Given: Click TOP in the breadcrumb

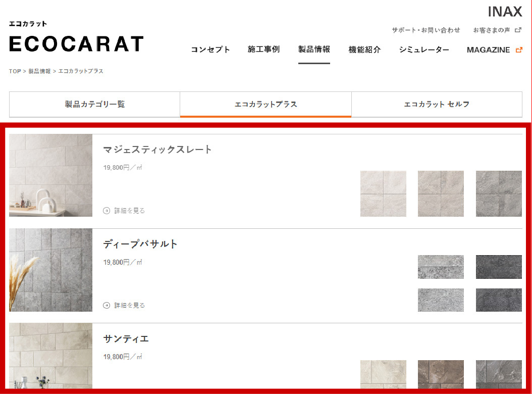Looking at the screenshot, I should [x=15, y=71].
